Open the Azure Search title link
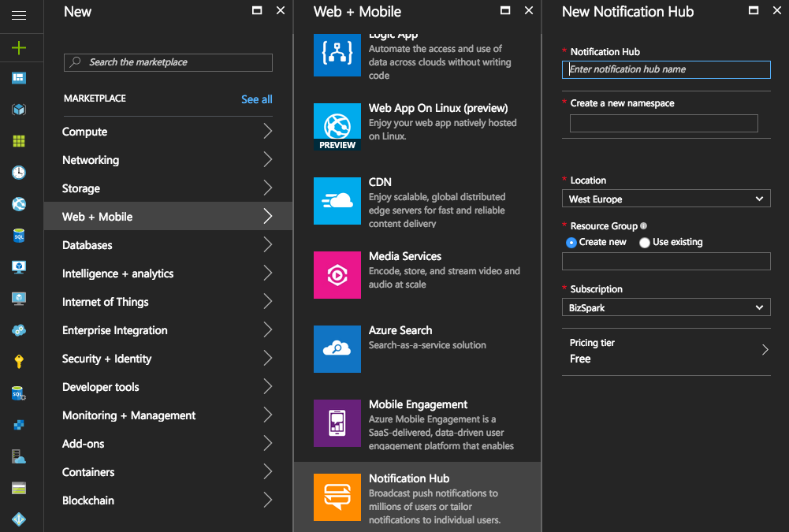 coord(400,330)
